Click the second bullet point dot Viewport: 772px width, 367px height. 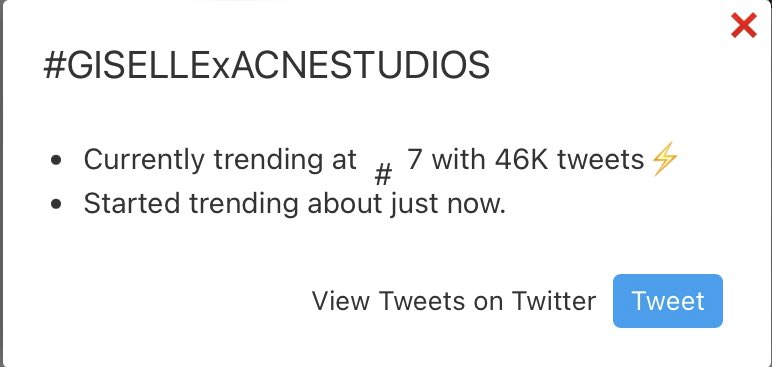(x=57, y=204)
